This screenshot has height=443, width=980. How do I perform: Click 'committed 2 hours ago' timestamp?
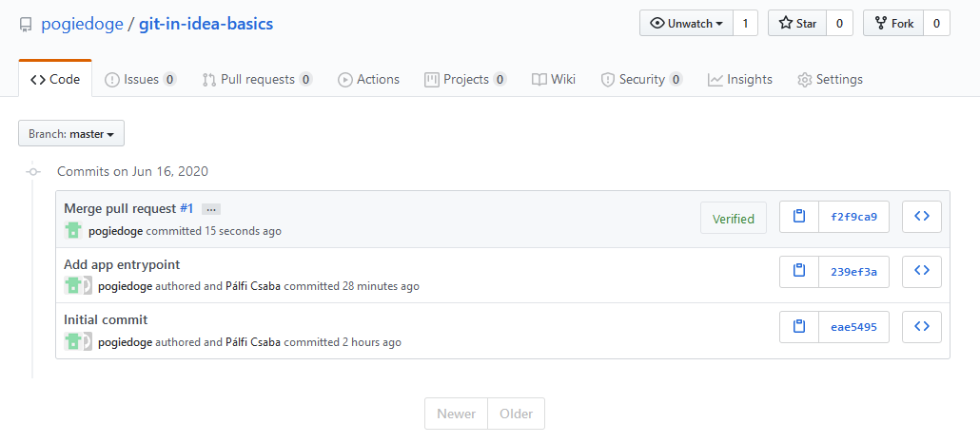pos(343,342)
